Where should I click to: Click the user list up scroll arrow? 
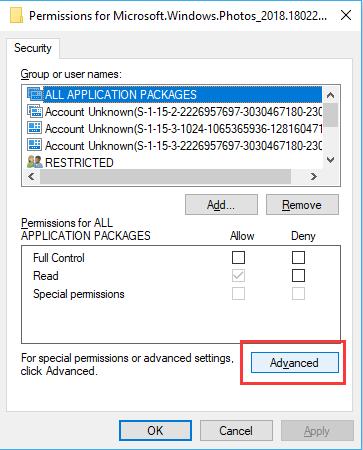(331, 95)
